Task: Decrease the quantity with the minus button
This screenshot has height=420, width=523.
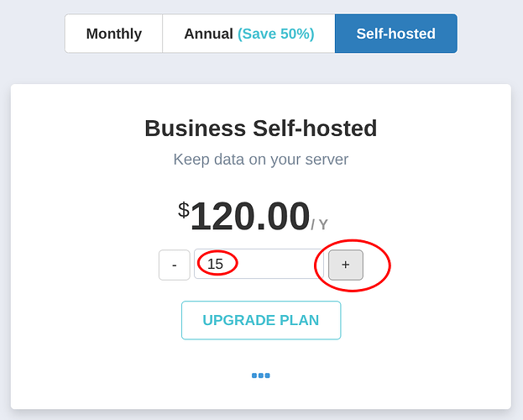Action: (x=174, y=265)
